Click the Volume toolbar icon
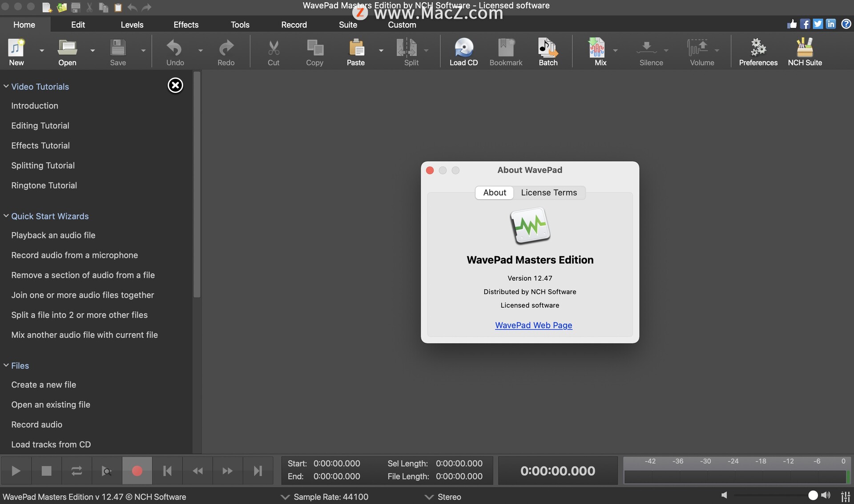Screen dimensions: 854x504 point(697,48)
